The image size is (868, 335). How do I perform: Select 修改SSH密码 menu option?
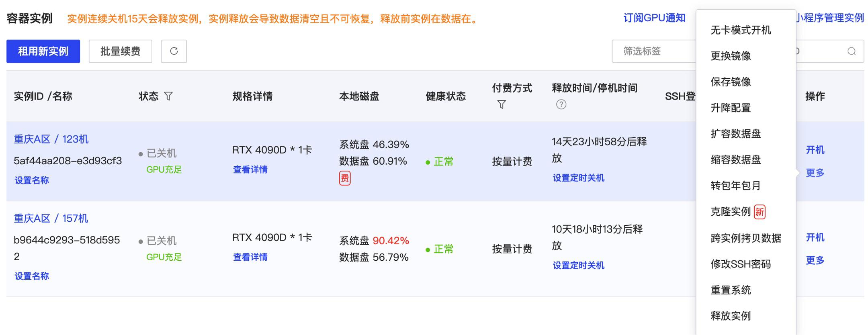point(740,264)
